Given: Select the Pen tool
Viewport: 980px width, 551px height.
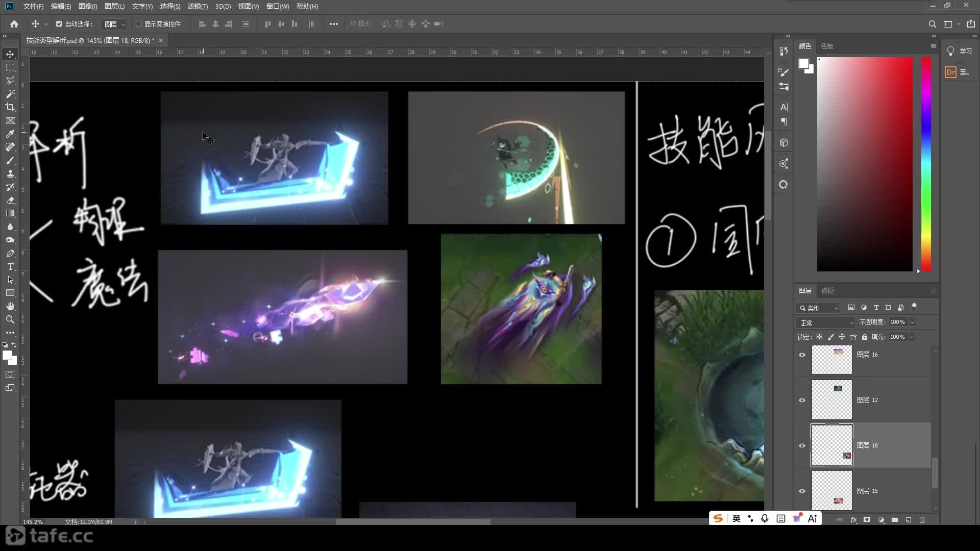Looking at the screenshot, I should 10,253.
